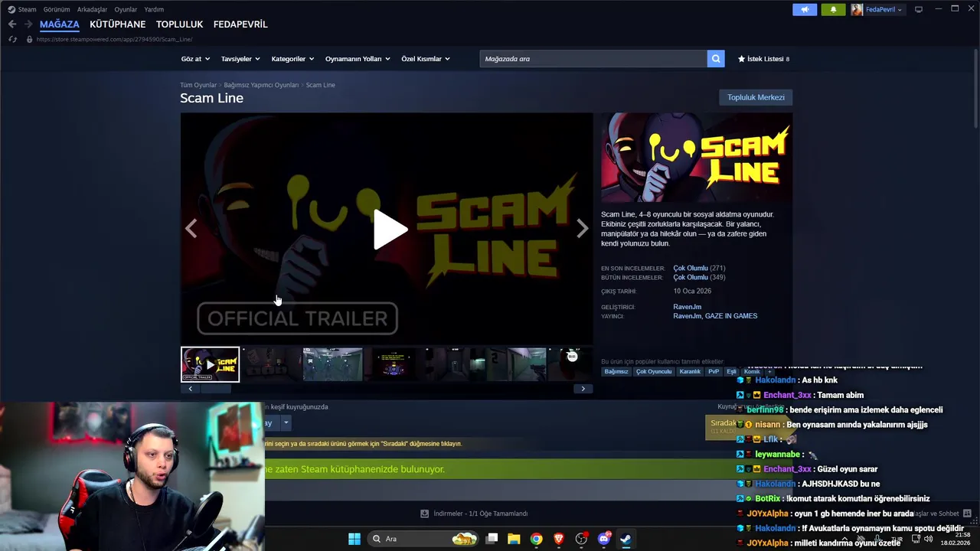Click the lock icon beside the URL
Screen dimensions: 980x551
29,39
